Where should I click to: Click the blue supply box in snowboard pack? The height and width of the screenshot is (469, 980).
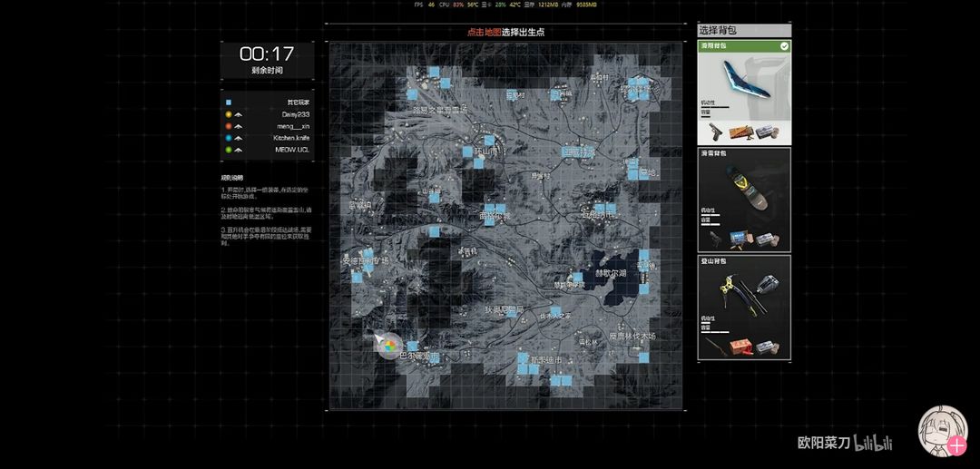coord(741,239)
